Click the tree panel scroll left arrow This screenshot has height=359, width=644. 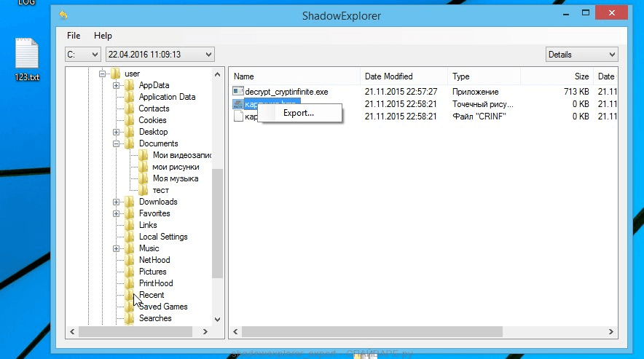tap(72, 331)
